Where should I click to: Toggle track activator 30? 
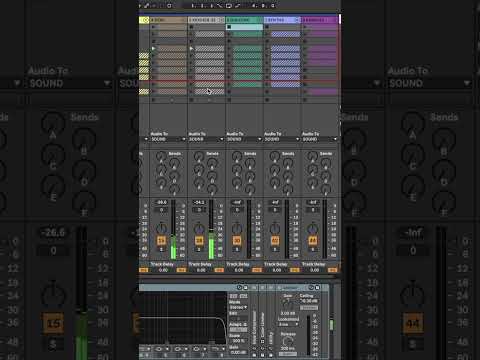237,241
